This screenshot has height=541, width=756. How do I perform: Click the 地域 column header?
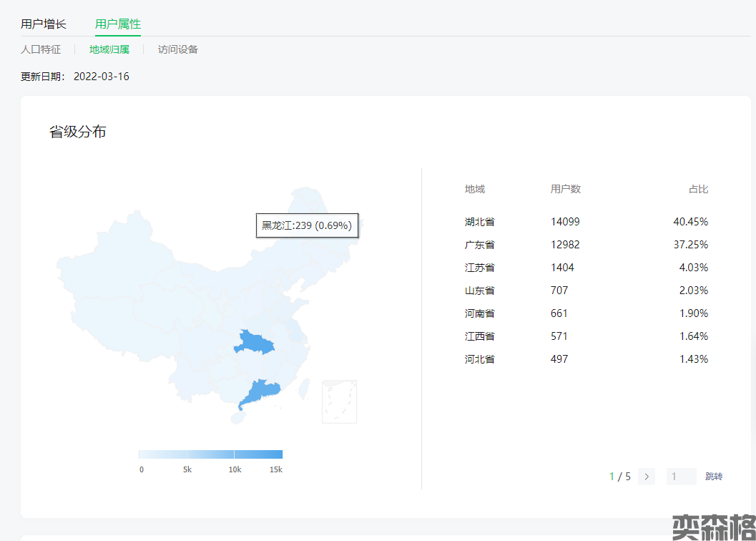(x=475, y=189)
